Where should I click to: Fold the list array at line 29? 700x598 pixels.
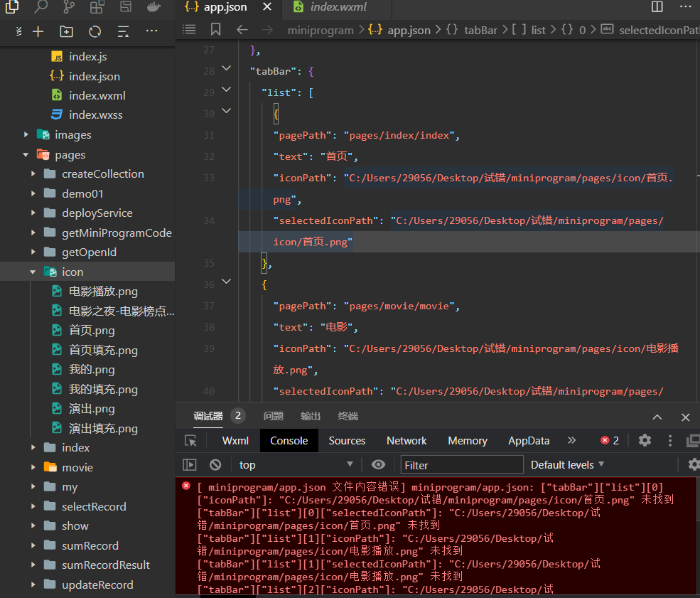(x=226, y=90)
